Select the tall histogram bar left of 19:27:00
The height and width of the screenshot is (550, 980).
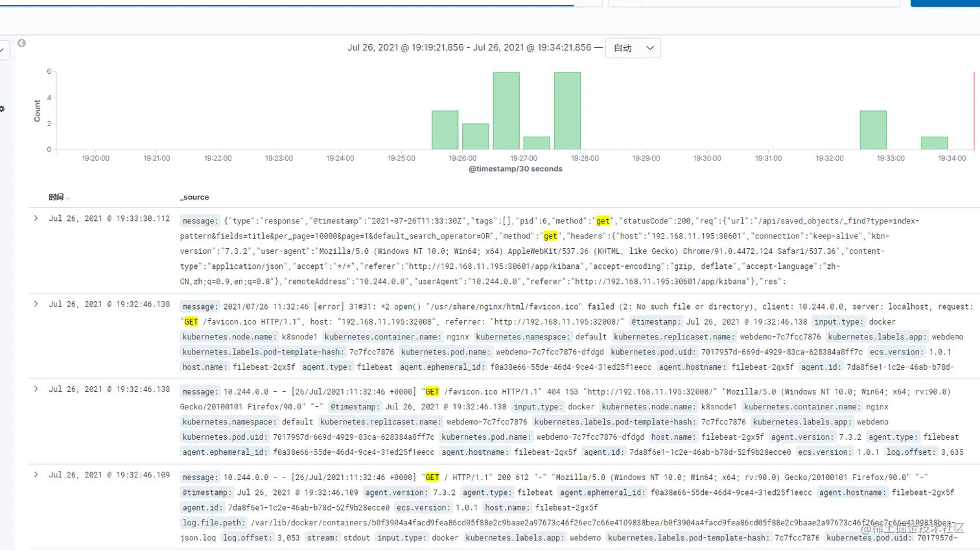(506, 111)
